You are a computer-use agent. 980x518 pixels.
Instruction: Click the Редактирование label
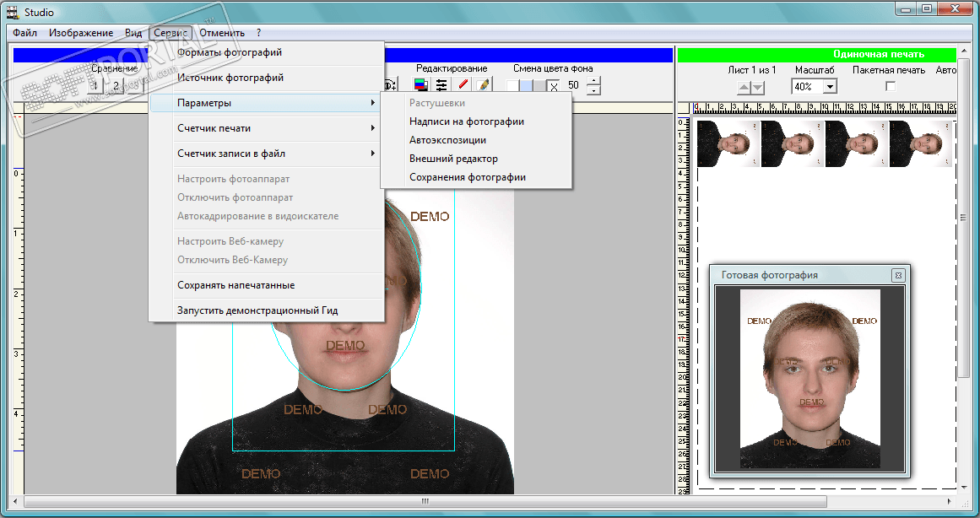point(452,68)
